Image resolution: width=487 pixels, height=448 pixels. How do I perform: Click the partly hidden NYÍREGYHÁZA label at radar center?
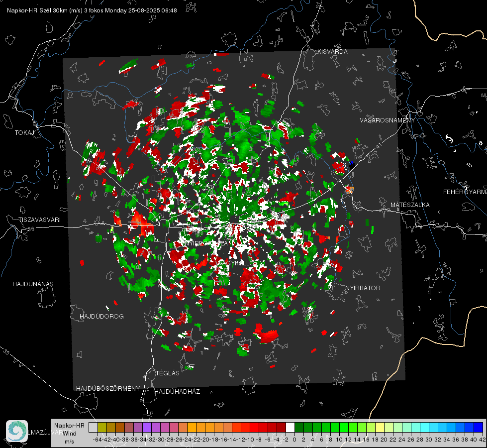[x=206, y=243]
